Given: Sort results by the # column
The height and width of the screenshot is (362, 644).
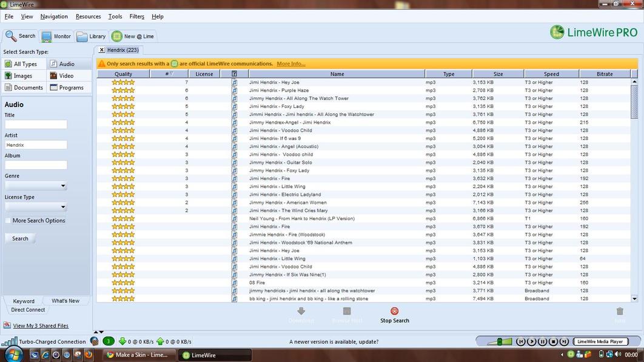Looking at the screenshot, I should 169,74.
